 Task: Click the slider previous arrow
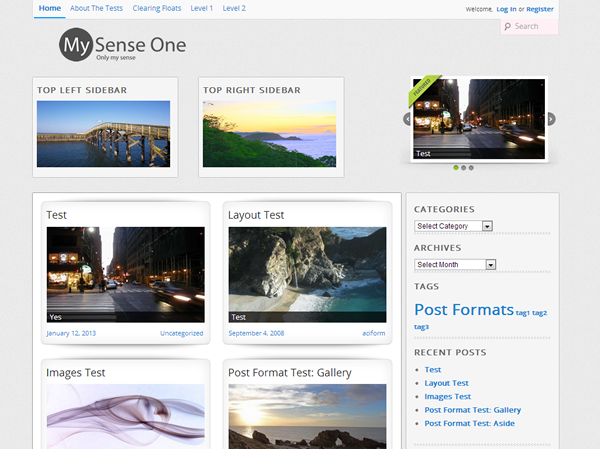[x=407, y=119]
